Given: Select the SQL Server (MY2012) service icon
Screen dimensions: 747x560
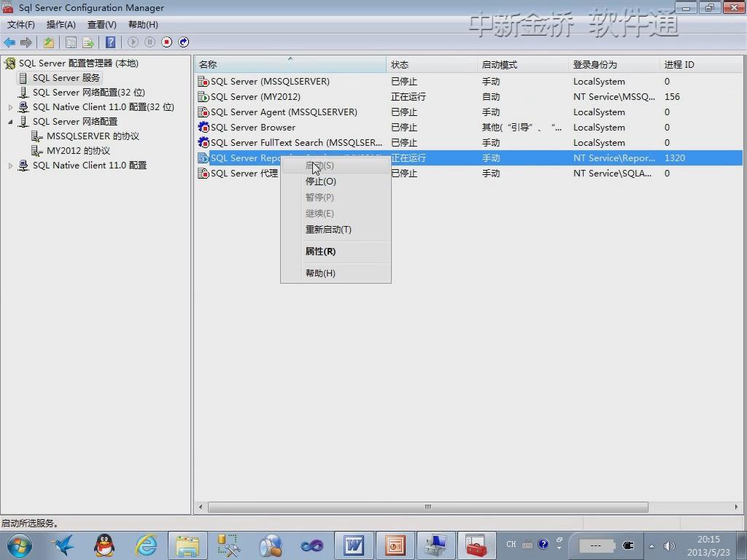Looking at the screenshot, I should tap(204, 97).
